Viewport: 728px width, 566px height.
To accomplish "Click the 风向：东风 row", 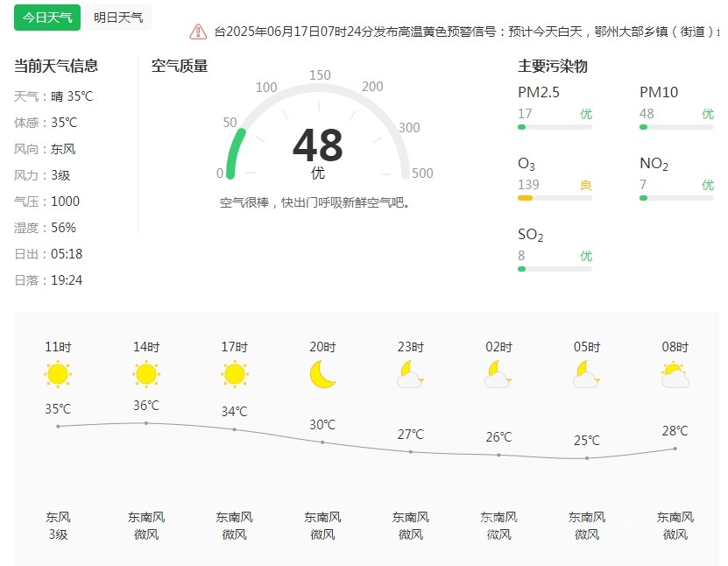I will click(x=45, y=149).
